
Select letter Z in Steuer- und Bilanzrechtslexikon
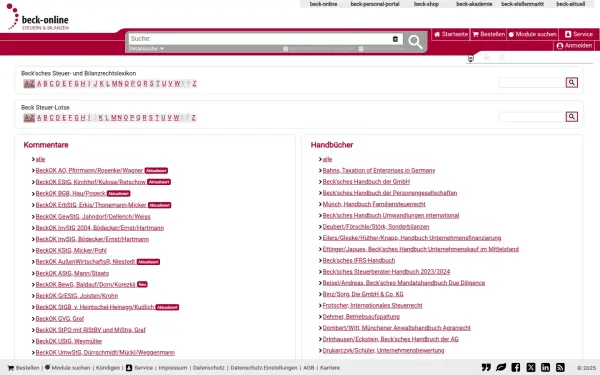(194, 83)
